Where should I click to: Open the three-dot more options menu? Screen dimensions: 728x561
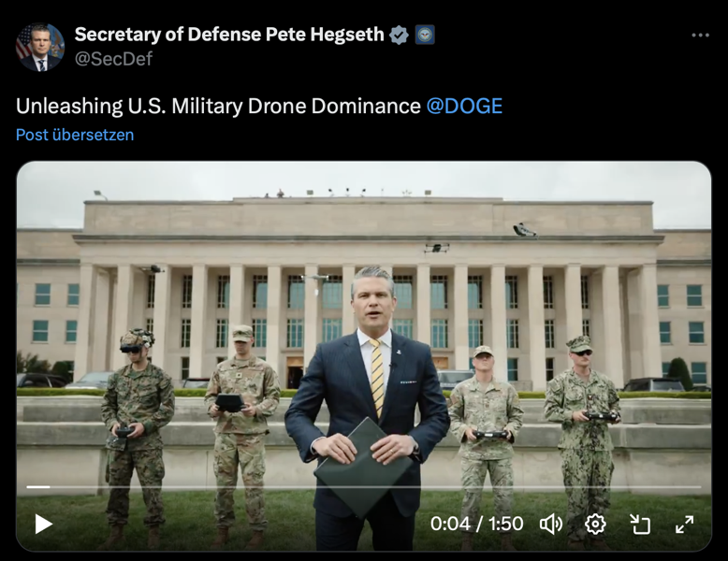tap(700, 35)
